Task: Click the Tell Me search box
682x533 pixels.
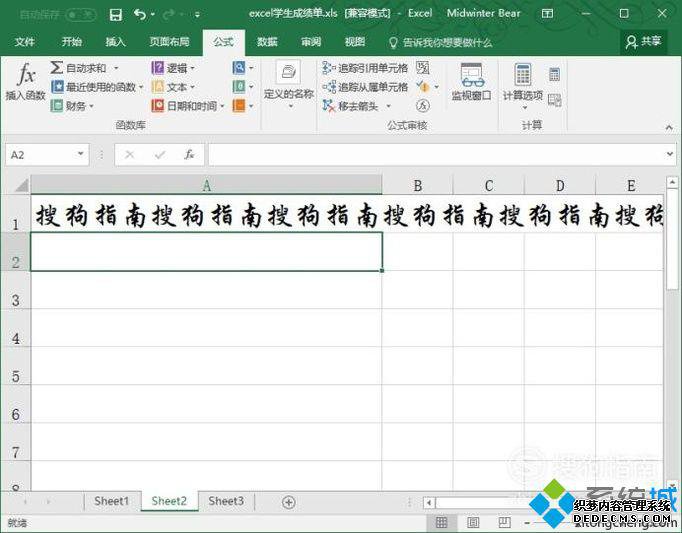Action: (x=440, y=42)
